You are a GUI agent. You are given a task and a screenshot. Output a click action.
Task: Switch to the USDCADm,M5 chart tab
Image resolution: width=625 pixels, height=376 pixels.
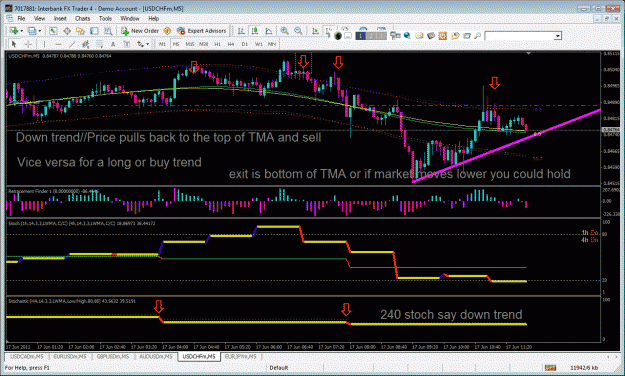(x=27, y=356)
